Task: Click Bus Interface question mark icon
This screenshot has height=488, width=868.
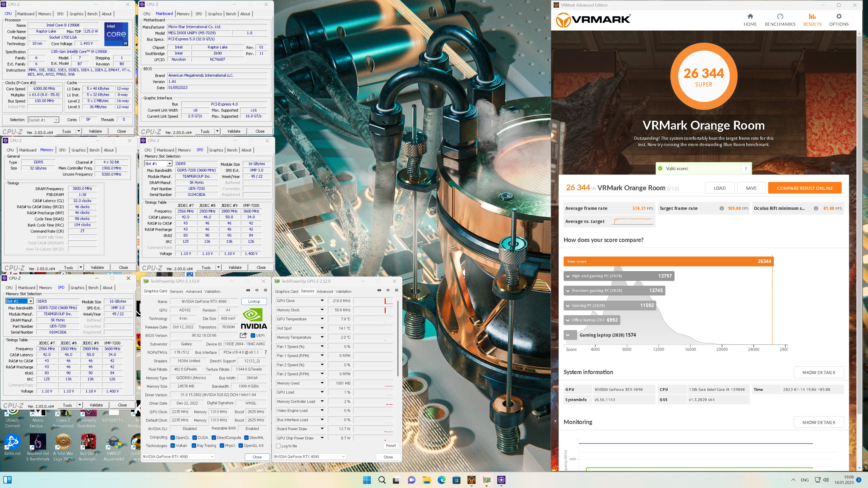Action: 266,352
